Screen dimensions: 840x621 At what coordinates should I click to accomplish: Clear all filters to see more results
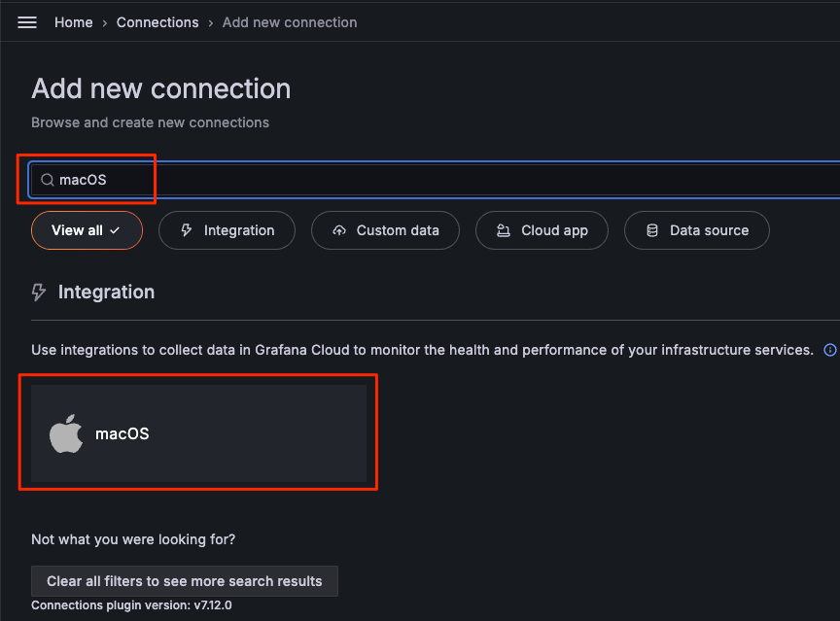[185, 581]
